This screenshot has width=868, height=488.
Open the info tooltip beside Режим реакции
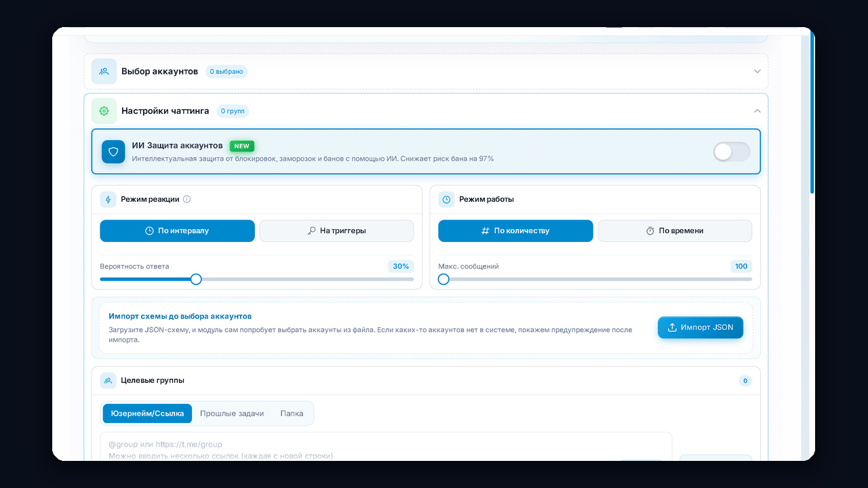[x=187, y=199]
